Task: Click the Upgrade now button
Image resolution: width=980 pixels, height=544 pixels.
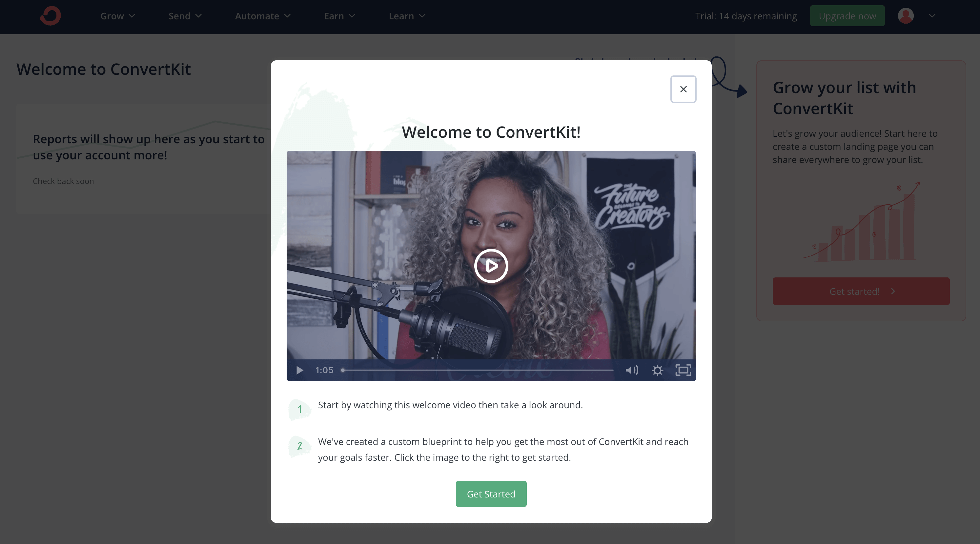Action: click(x=847, y=15)
